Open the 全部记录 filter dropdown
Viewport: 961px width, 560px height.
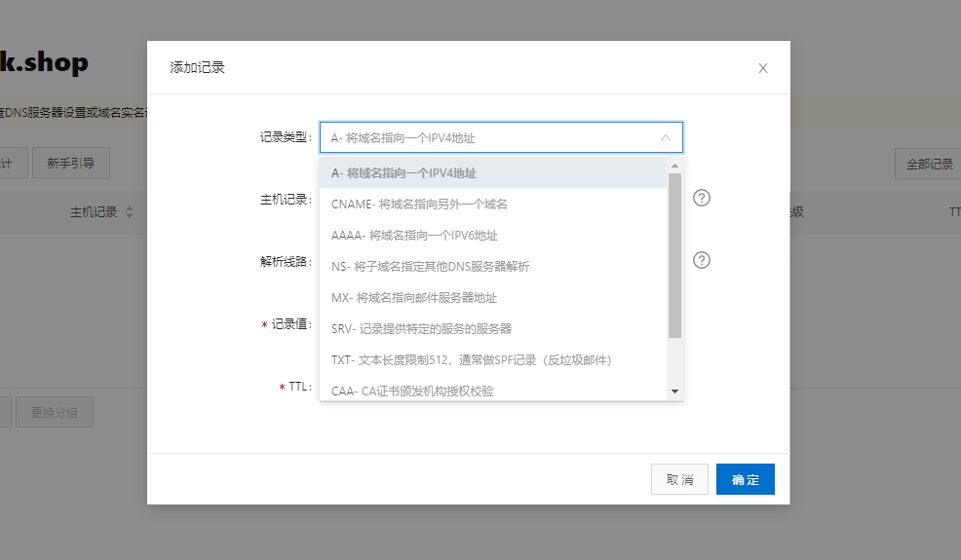click(927, 164)
